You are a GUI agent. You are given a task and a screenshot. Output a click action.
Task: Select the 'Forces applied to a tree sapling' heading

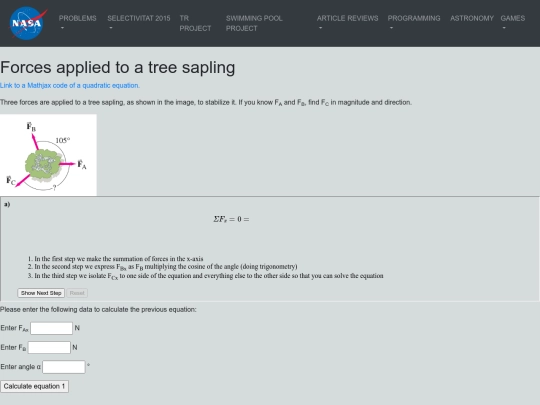[x=118, y=68]
